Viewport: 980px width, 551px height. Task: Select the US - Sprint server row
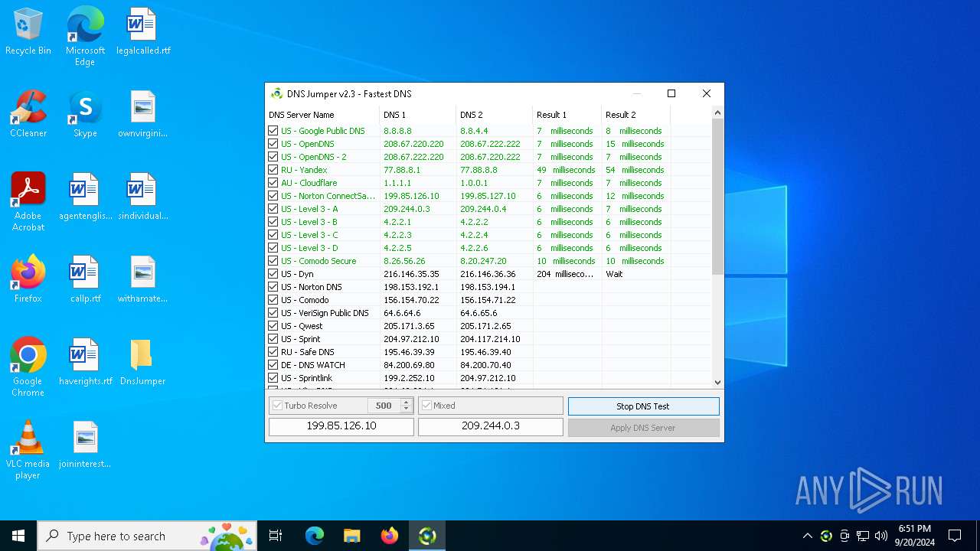pos(488,339)
